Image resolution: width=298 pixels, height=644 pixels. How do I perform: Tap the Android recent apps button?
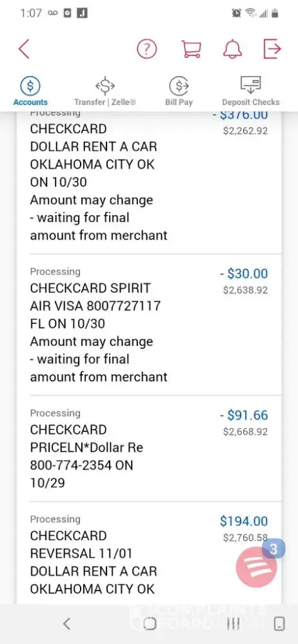[x=233, y=623]
